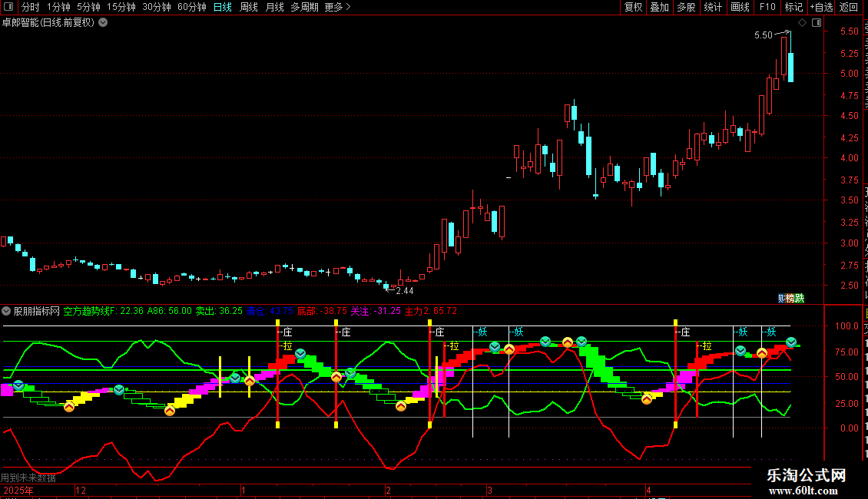Screen dimensions: 868x499
Task: Toggle the right panel layout icon
Action: pos(817,23)
